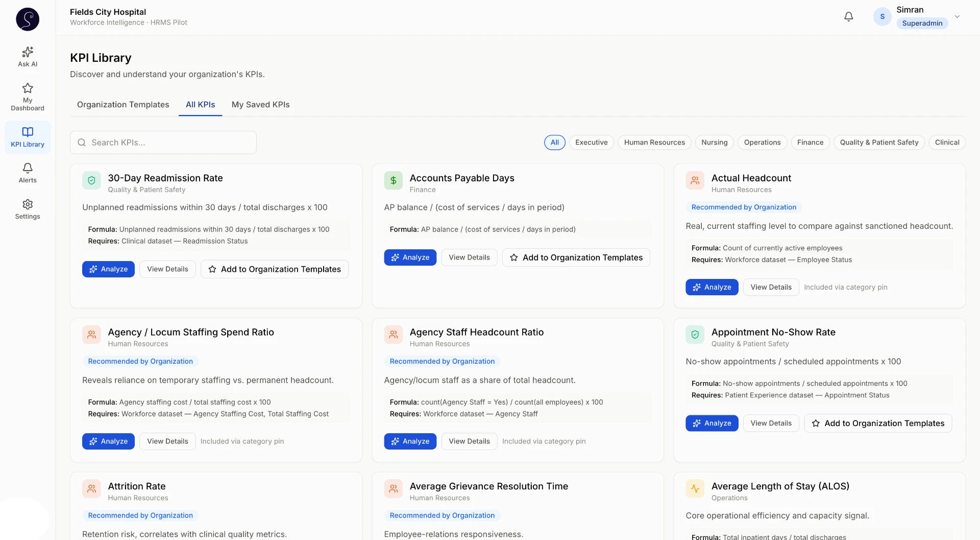Analyze Agency / Locum Staffing Spend Ratio
The height and width of the screenshot is (540, 980).
tap(108, 441)
